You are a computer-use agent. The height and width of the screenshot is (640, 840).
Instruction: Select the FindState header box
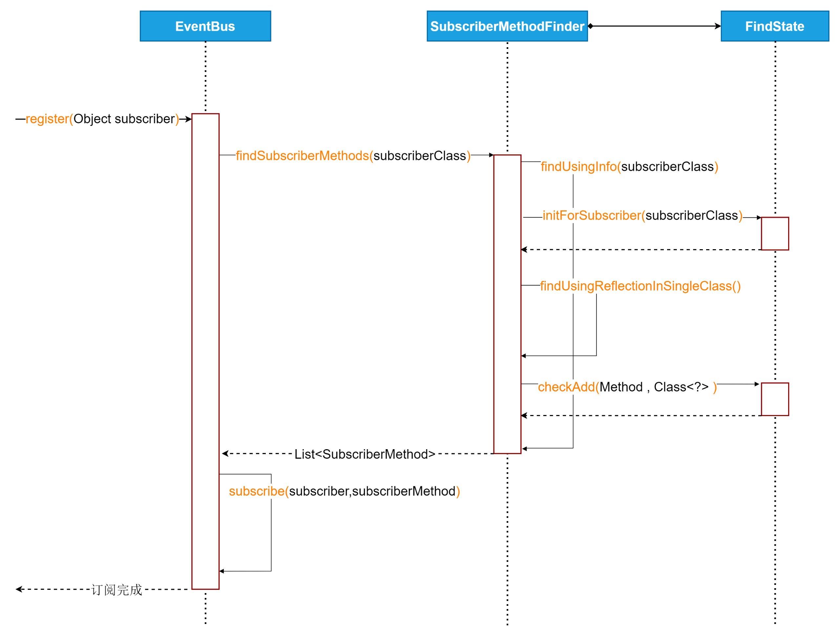click(775, 26)
